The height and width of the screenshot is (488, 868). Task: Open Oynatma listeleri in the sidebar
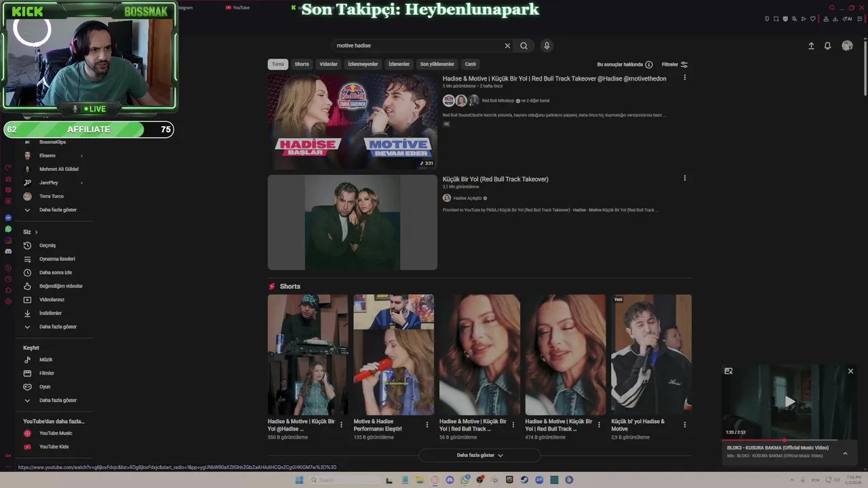(57, 259)
